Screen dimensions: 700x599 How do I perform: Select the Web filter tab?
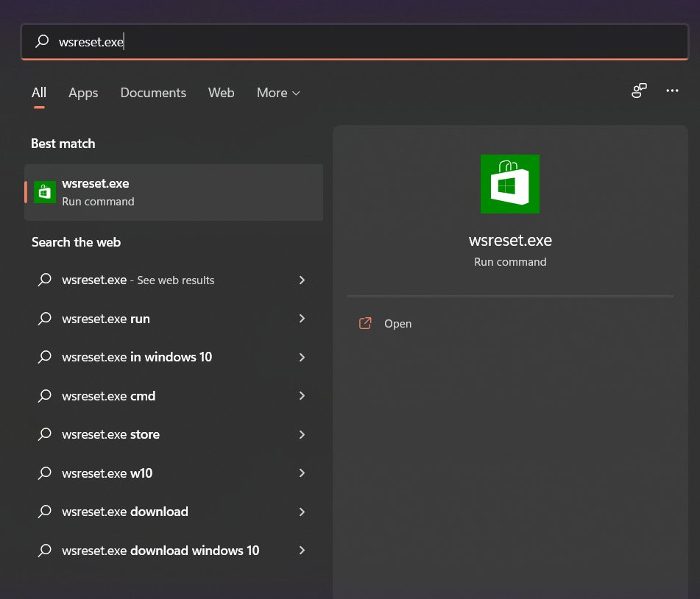click(221, 93)
